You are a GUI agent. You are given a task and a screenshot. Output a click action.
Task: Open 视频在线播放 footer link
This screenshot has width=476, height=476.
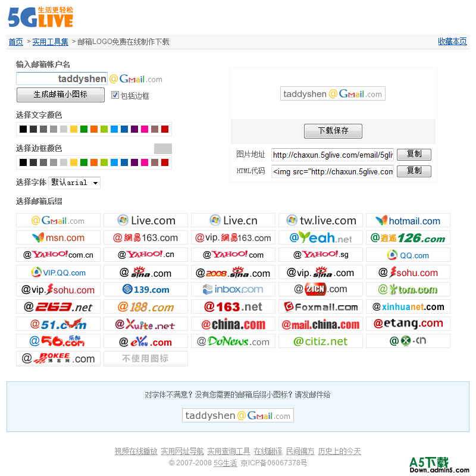tap(136, 452)
